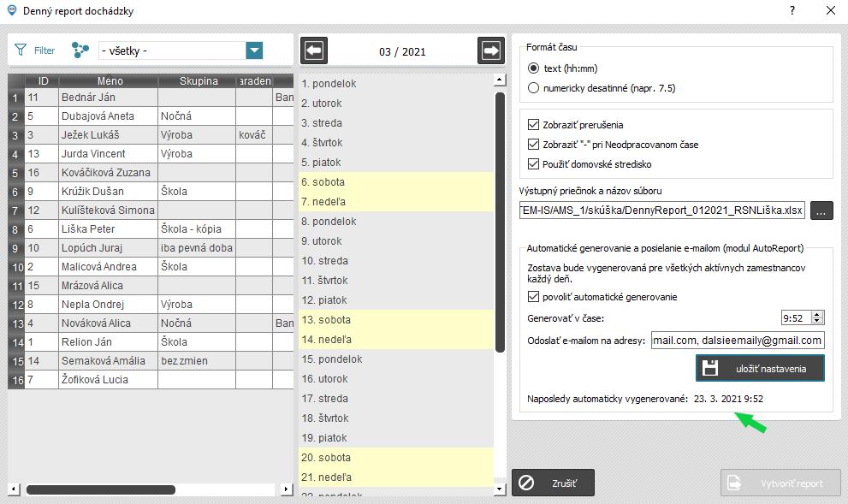The height and width of the screenshot is (504, 848).
Task: Sort the employee table by Meno column
Action: [x=109, y=81]
